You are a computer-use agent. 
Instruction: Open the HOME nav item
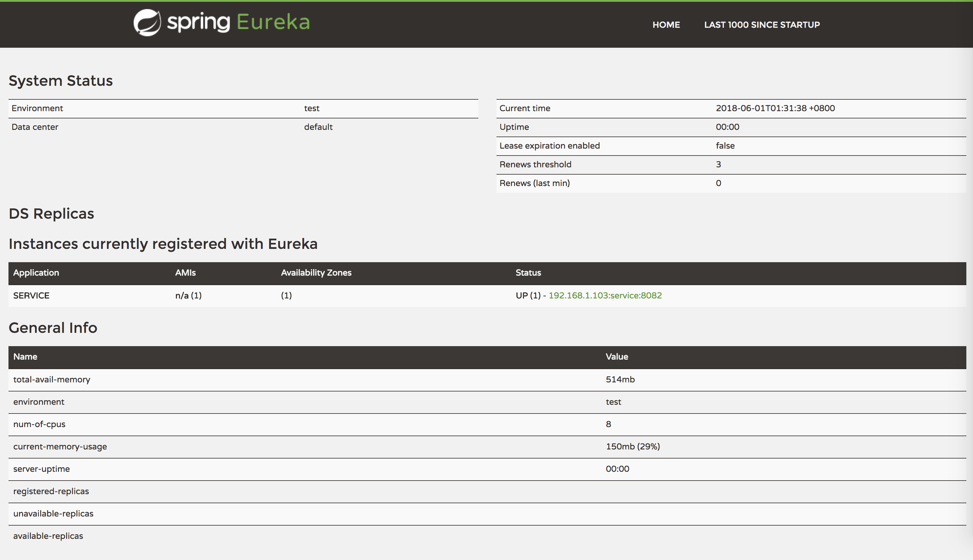(x=666, y=24)
